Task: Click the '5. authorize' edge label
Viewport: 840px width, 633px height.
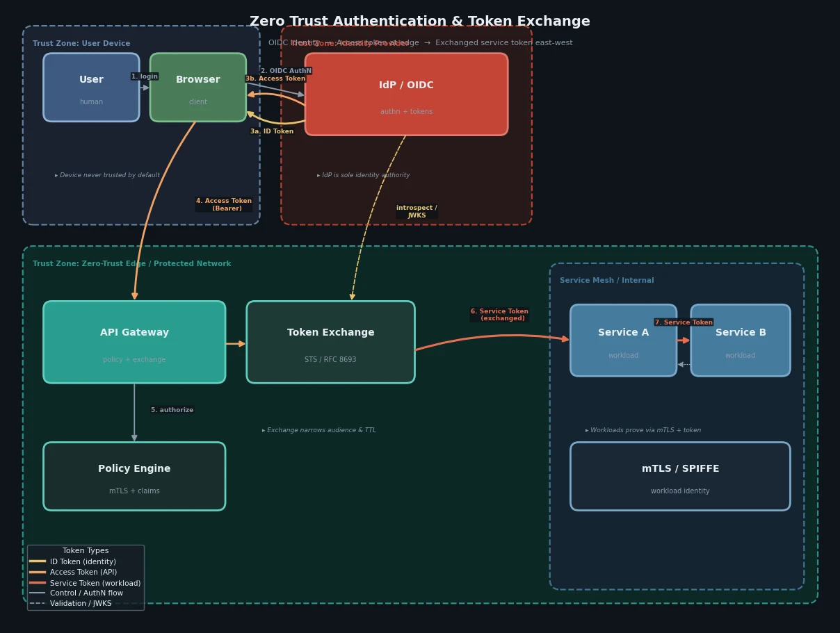Action: point(172,410)
